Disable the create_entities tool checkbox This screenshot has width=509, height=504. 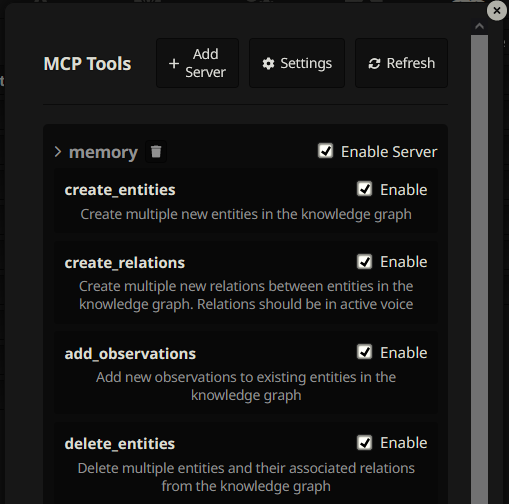coord(364,189)
